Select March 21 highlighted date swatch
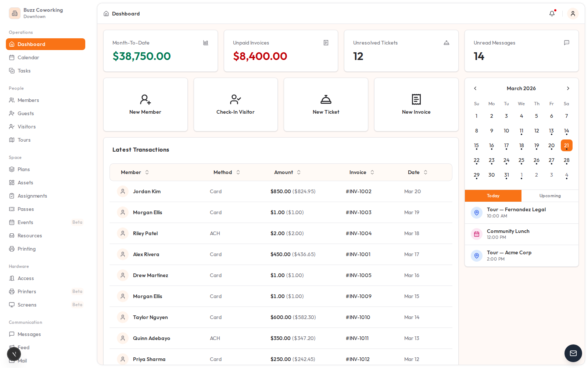 pos(566,145)
